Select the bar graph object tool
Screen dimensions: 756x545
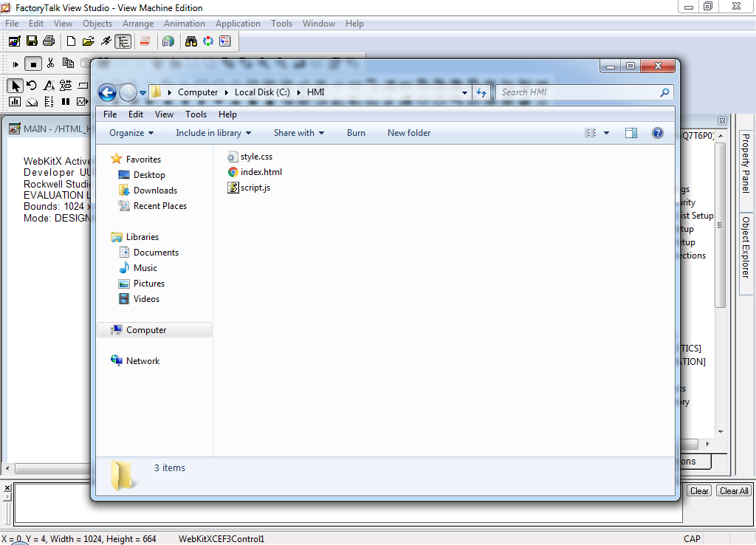tap(15, 102)
